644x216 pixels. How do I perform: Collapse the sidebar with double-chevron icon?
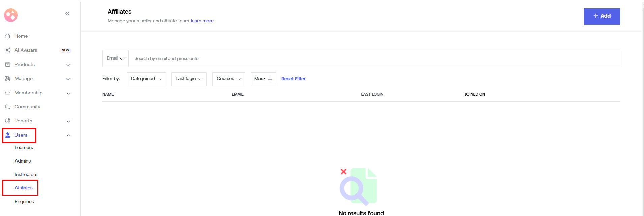tap(67, 14)
